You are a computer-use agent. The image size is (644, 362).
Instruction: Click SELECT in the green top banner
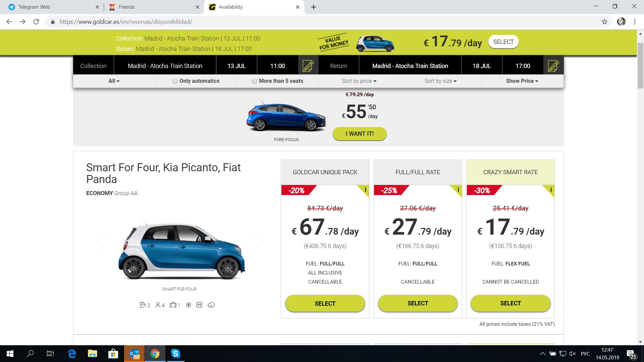503,42
